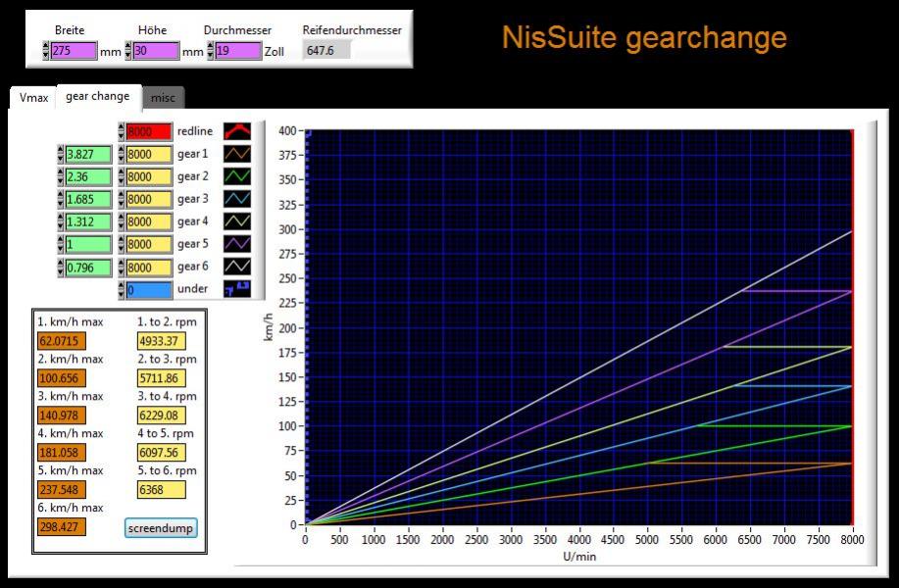Click the gear 1 orange plot icon
The height and width of the screenshot is (588, 899).
(x=237, y=154)
